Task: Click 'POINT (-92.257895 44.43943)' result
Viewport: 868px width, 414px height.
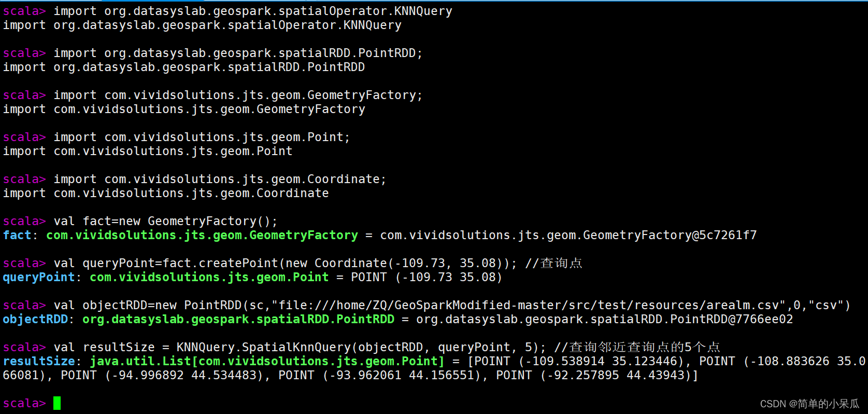Action: tap(593, 375)
